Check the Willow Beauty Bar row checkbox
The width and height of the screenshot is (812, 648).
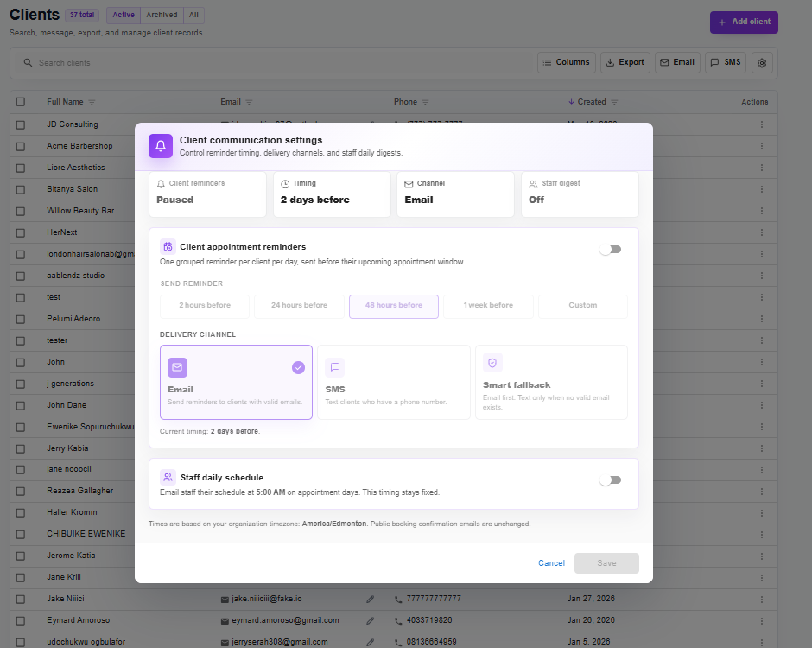tap(21, 212)
